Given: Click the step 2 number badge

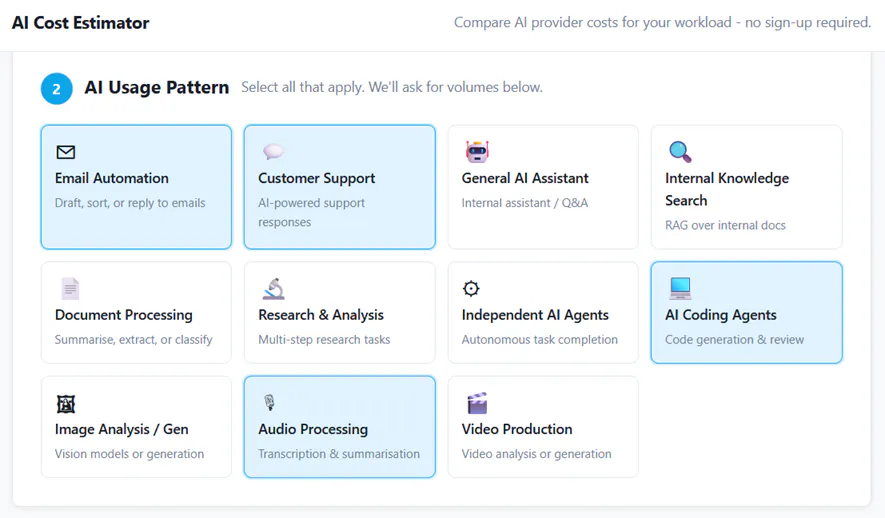Looking at the screenshot, I should [56, 89].
